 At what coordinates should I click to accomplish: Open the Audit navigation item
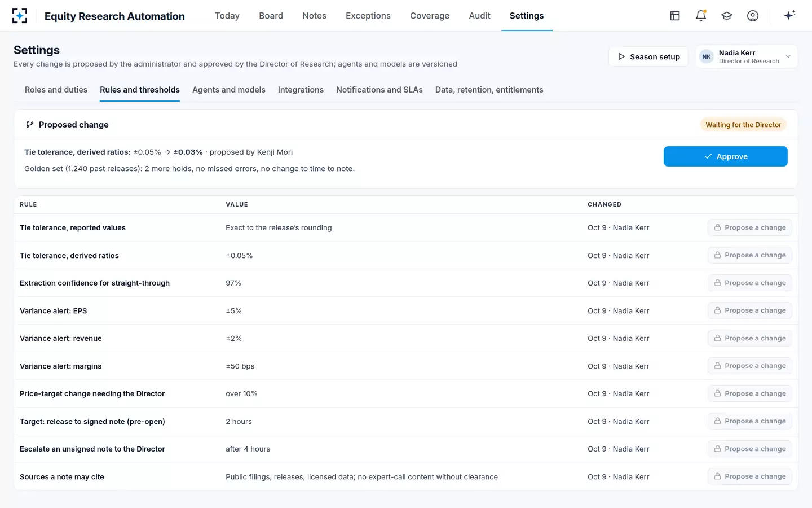click(x=480, y=16)
